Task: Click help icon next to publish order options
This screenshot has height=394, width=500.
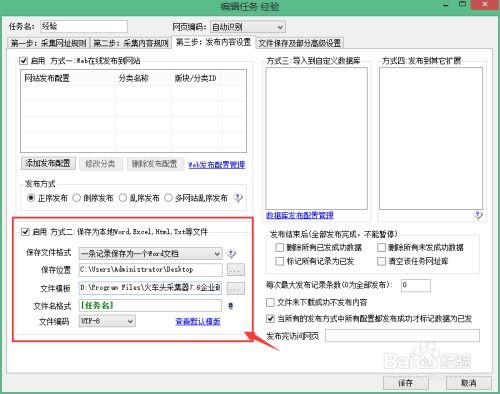Action: (x=238, y=197)
